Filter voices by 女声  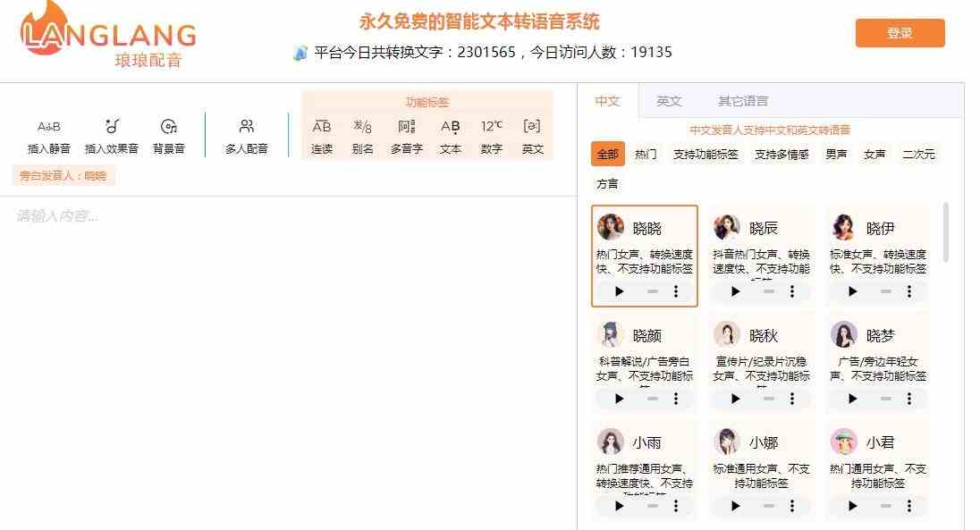pos(874,154)
